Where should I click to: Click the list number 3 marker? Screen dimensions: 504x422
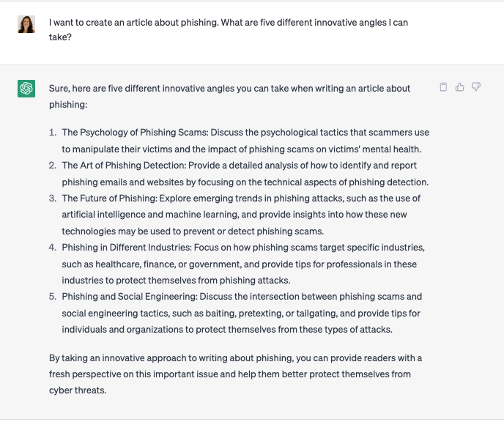point(53,199)
